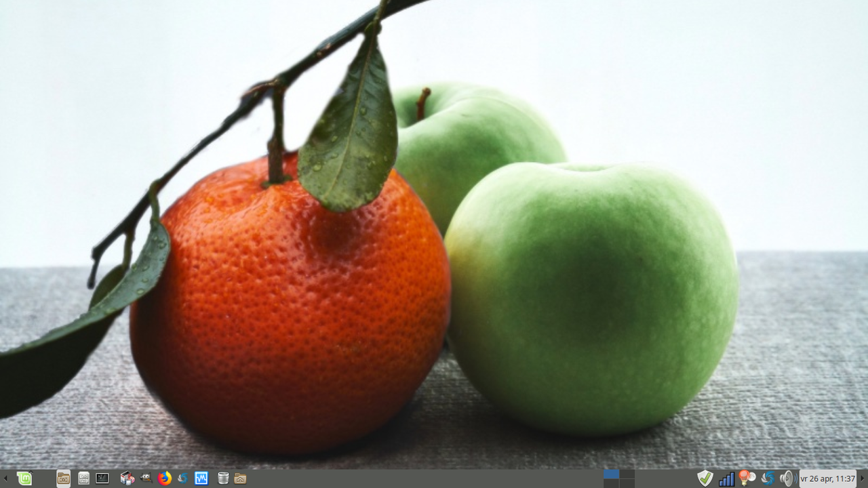The height and width of the screenshot is (488, 868).
Task: Open the trash can icon
Action: [223, 479]
